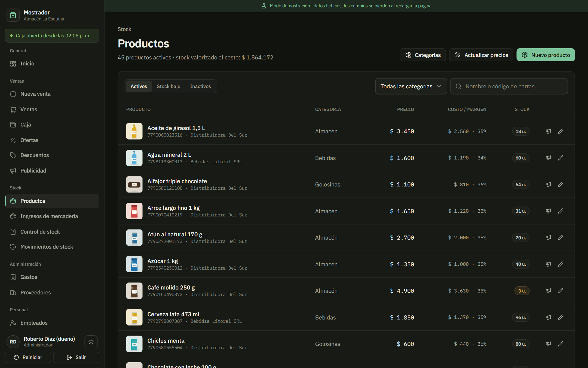Click the megaphone icon for Arroz largo fino

548,211
